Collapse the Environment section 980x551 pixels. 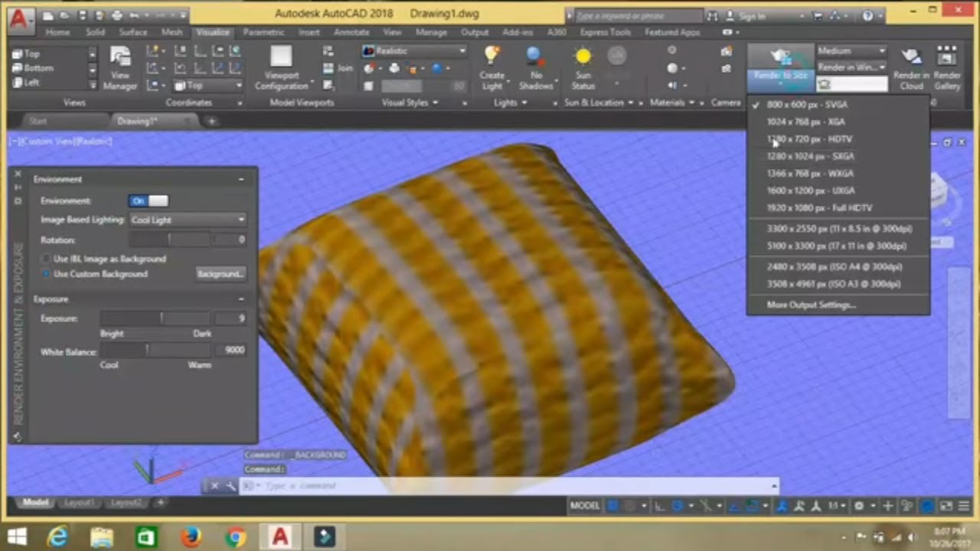pyautogui.click(x=241, y=179)
